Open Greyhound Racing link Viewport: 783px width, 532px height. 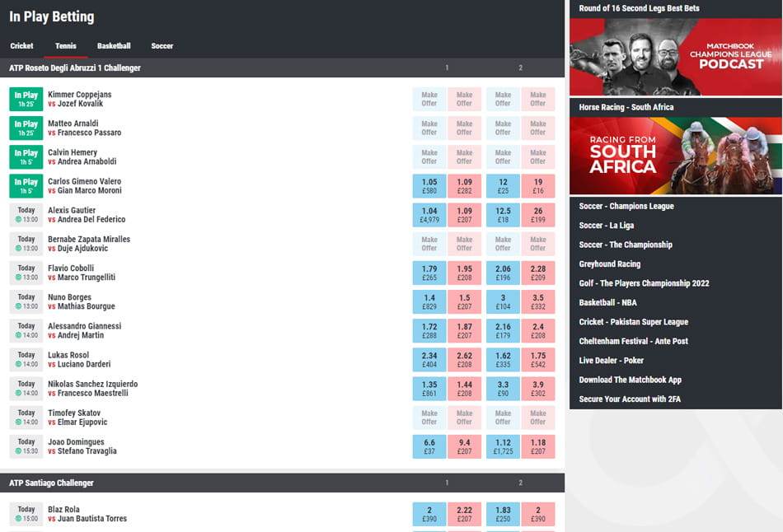pyautogui.click(x=610, y=264)
